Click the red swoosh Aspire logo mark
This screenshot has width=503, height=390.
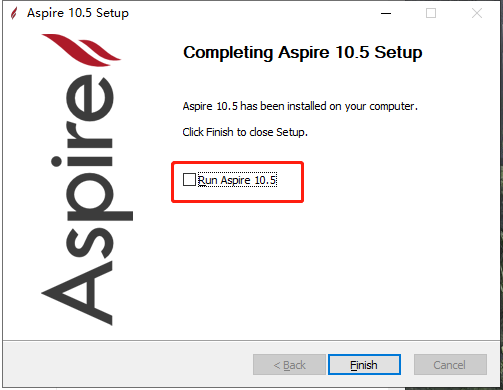tap(81, 49)
